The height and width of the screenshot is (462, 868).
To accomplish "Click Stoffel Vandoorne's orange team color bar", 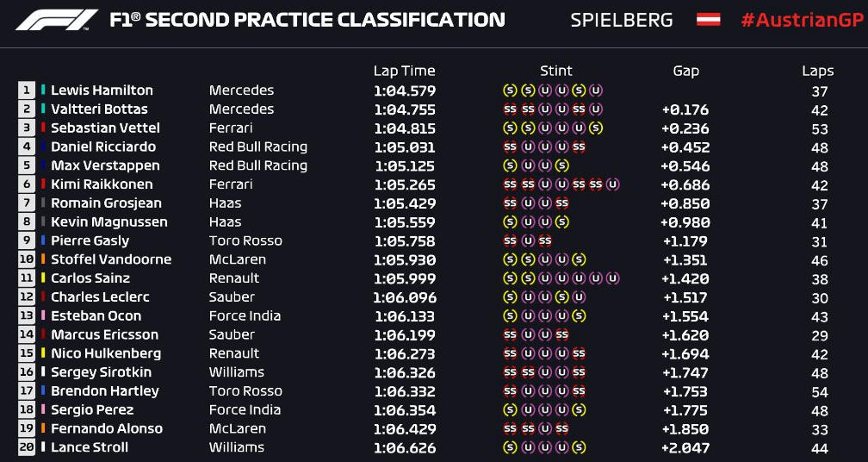I will 43,259.
